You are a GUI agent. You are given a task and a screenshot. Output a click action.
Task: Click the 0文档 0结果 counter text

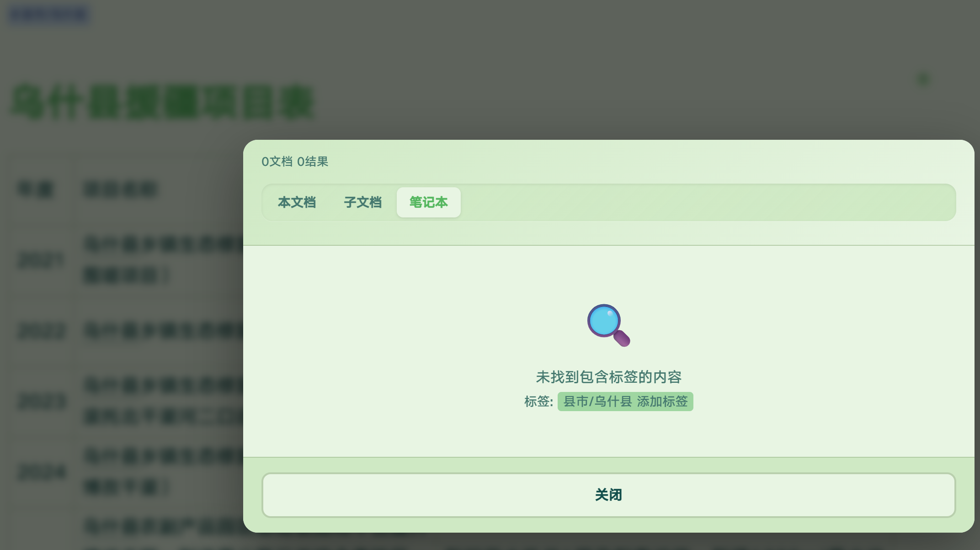click(295, 162)
